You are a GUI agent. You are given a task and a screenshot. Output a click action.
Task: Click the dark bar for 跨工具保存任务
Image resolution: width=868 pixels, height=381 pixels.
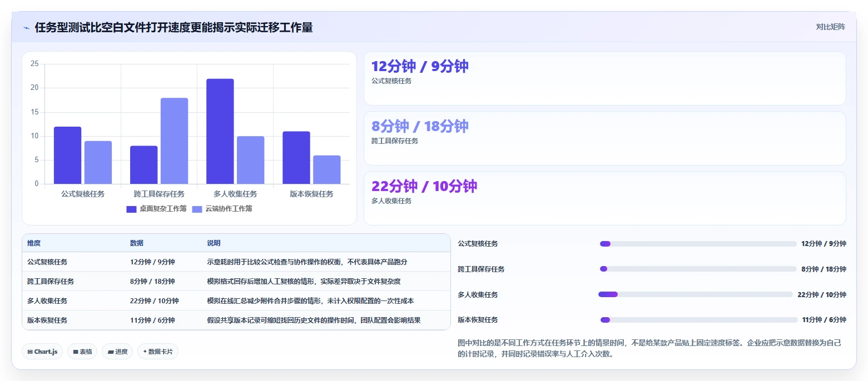[x=143, y=165]
